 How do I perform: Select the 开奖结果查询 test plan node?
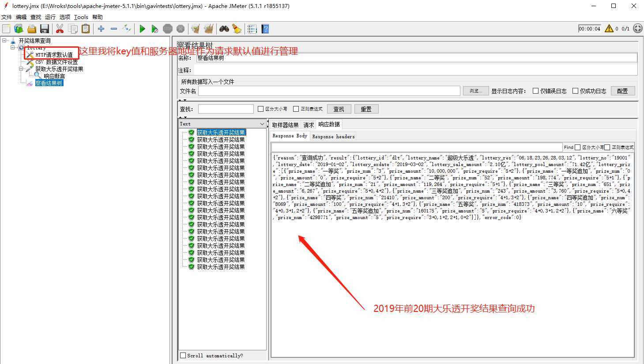(x=34, y=41)
